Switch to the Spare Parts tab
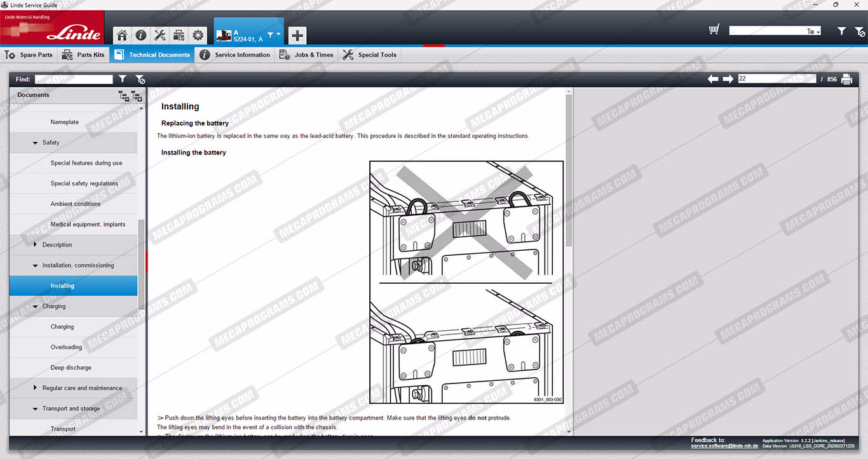Image resolution: width=868 pixels, height=459 pixels. coord(29,55)
